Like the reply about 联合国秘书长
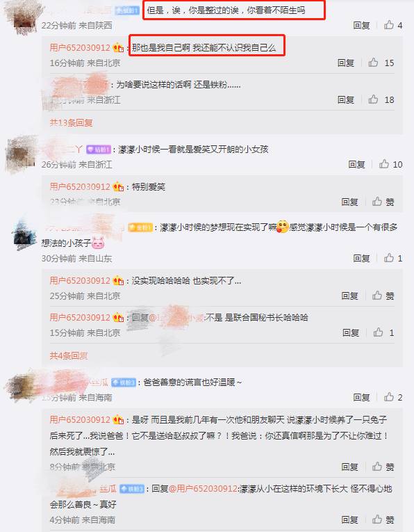The width and height of the screenshot is (414, 532). [383, 332]
